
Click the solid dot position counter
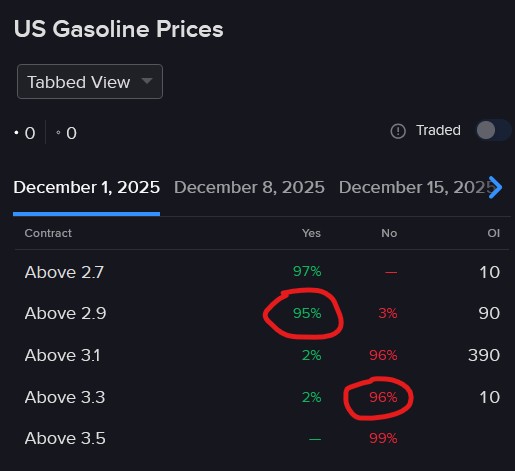point(25,133)
